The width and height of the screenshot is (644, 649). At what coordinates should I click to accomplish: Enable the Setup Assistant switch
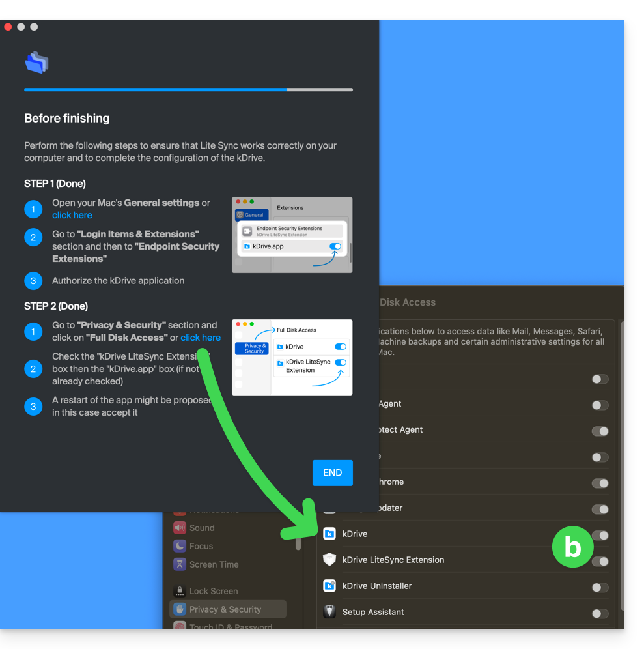pos(600,614)
